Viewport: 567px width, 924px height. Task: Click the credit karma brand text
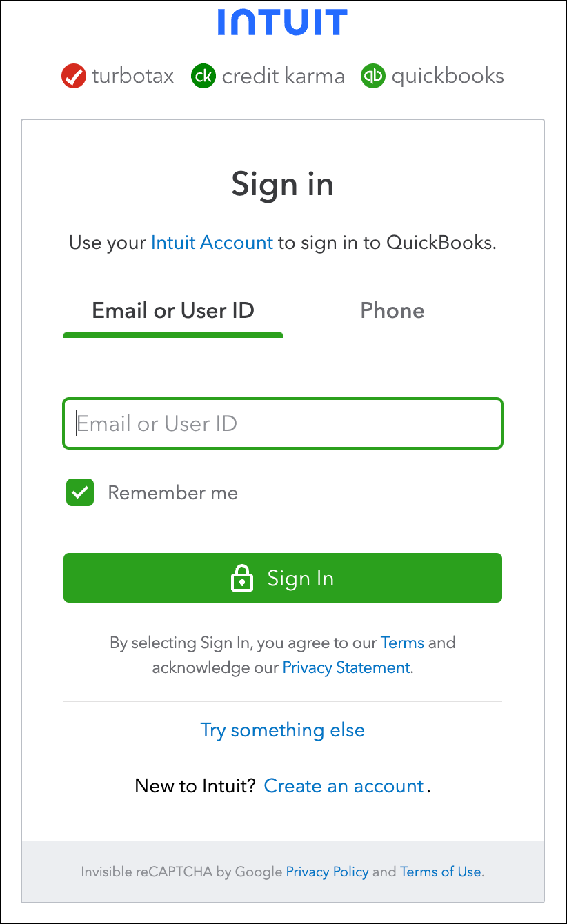[x=283, y=76]
